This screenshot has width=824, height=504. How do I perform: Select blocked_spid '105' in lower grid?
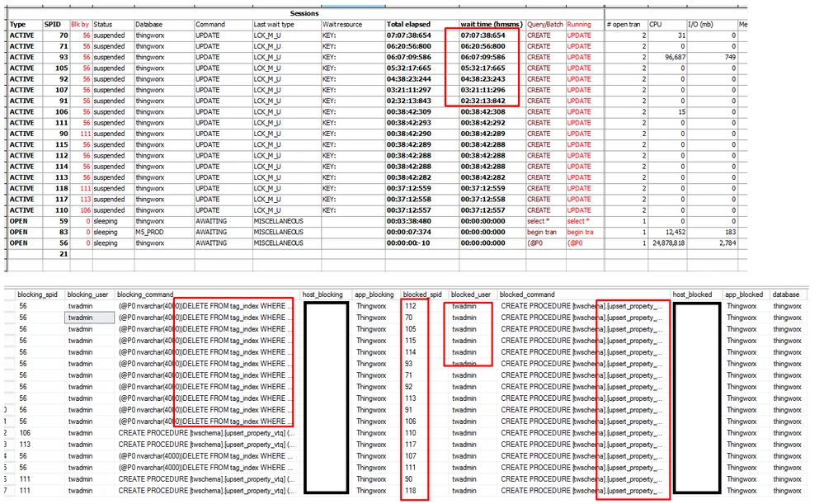coord(410,329)
